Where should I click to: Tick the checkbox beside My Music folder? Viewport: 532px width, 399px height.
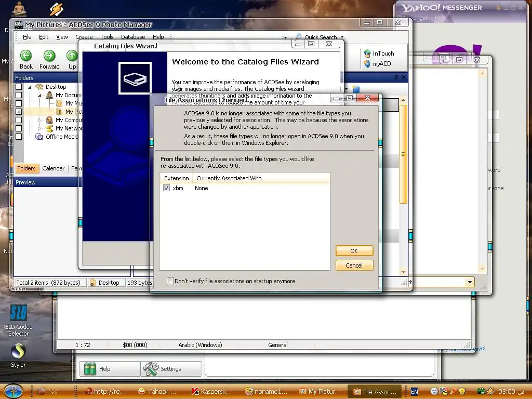click(x=19, y=103)
